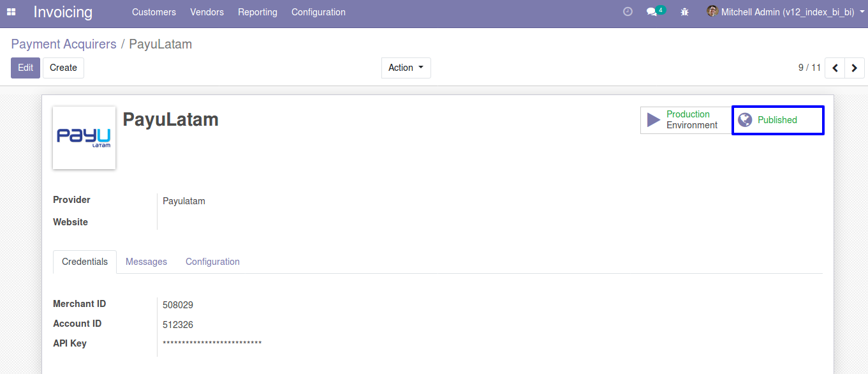Screen dimensions: 868x374
Task: Click the Provider value Payulatam
Action: point(184,201)
